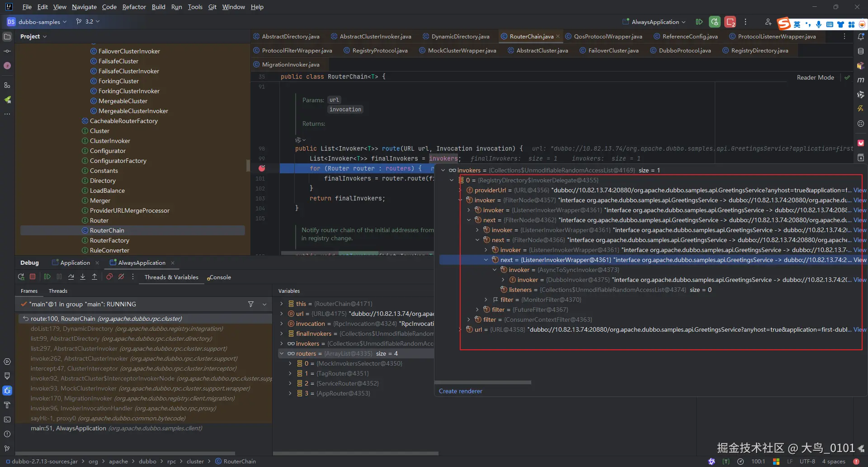Open View Breakpoints from the debug toolbar
This screenshot has width=868, height=467.
pos(109,277)
